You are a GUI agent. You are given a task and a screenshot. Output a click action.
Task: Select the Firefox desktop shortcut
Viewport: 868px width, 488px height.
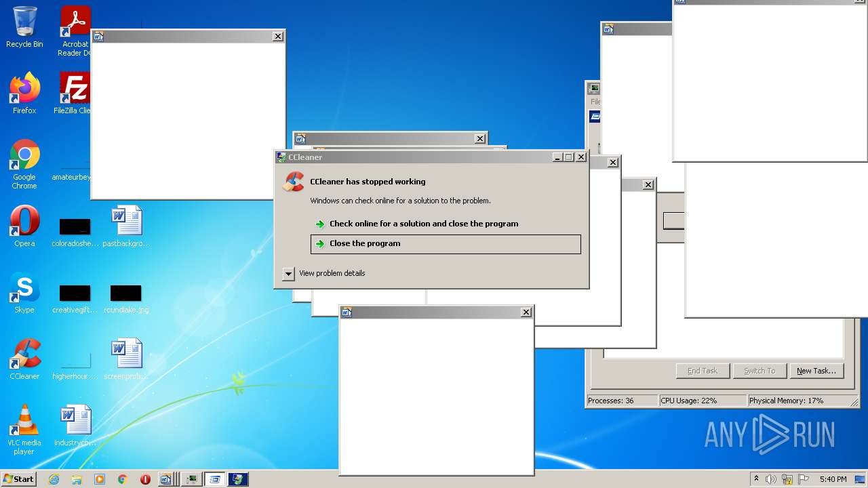tap(24, 94)
